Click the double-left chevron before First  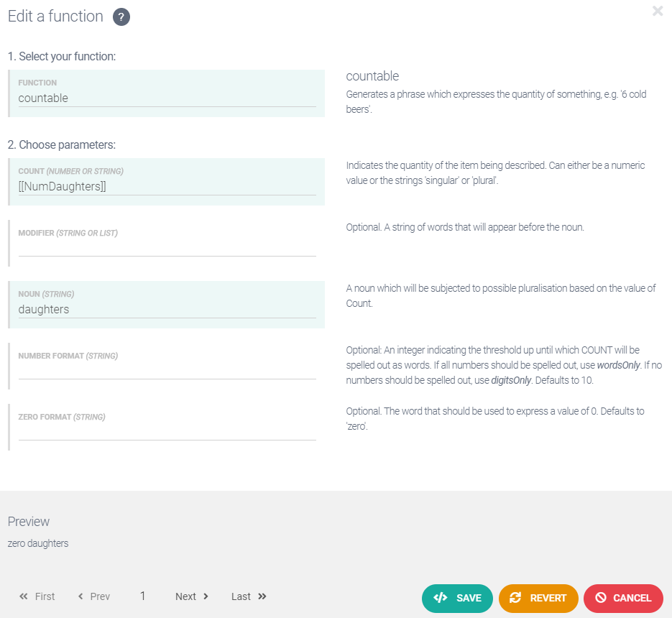24,596
